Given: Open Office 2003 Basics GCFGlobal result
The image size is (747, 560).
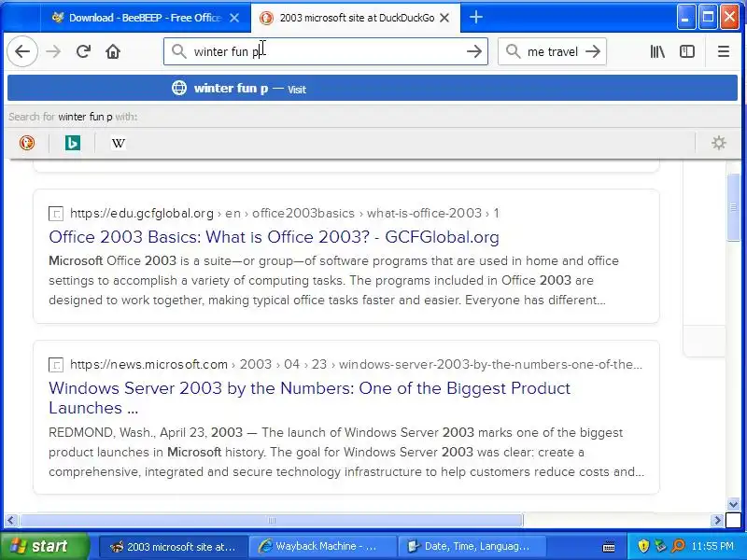Looking at the screenshot, I should 274,237.
